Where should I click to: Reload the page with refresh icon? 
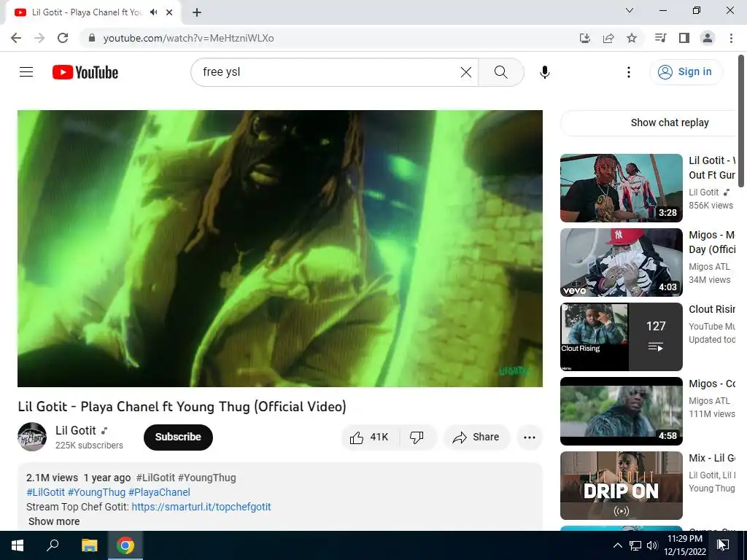click(x=63, y=38)
